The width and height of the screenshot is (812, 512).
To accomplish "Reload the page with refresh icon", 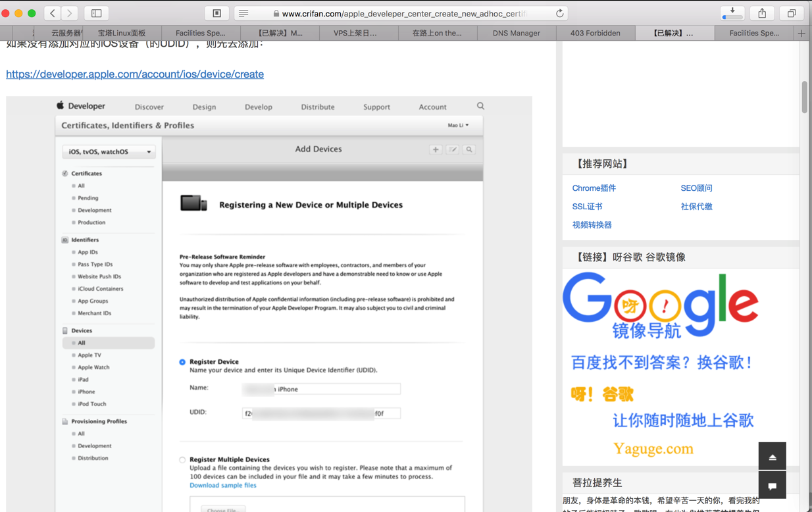I will (x=559, y=13).
